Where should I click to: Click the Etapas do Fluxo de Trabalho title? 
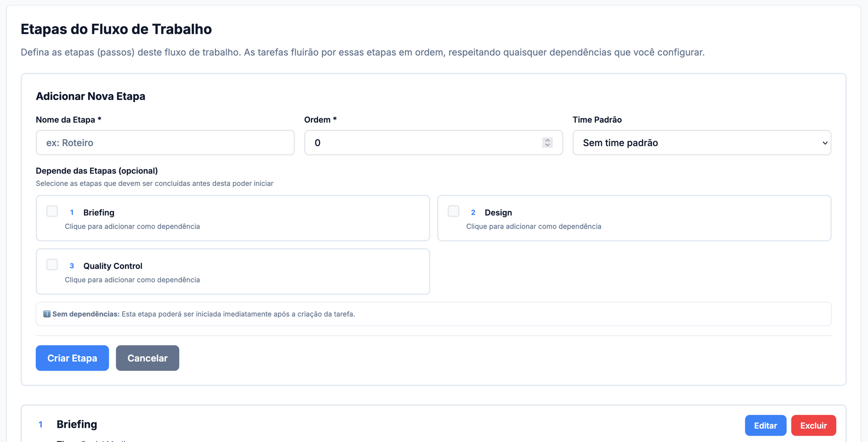(116, 29)
